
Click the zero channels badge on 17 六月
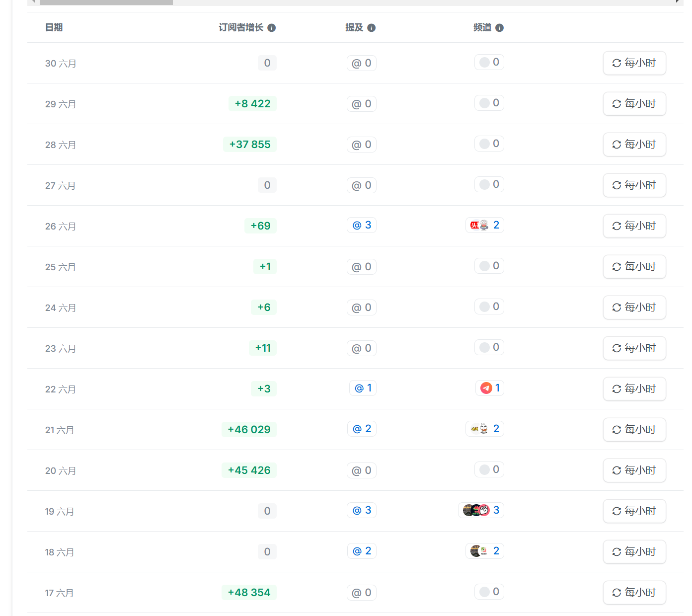(489, 592)
